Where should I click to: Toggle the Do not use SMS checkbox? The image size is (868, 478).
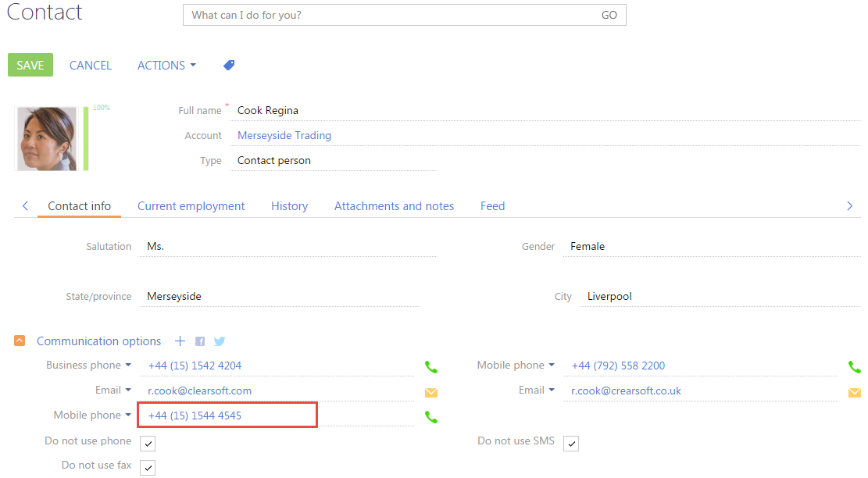571,444
